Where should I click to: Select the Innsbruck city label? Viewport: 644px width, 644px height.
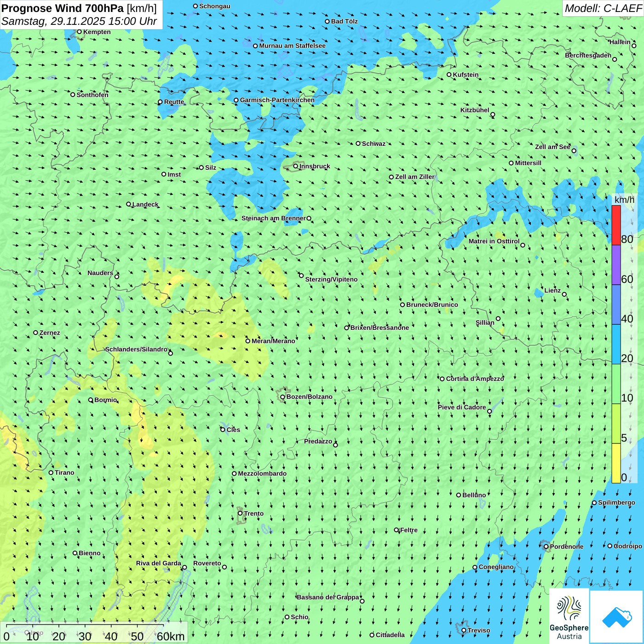(315, 166)
